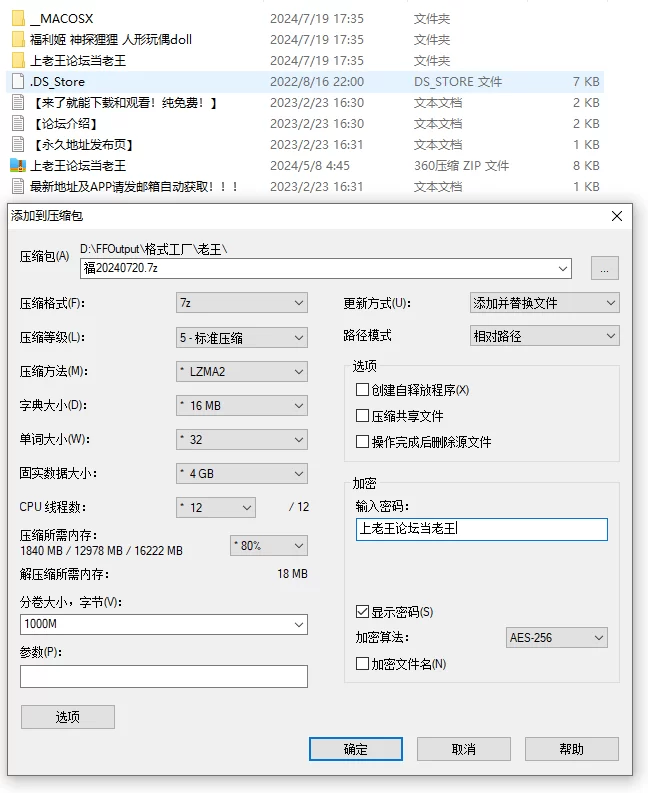
Task: Open 更新方式 添加并替换文件 dropdown
Action: click(544, 303)
